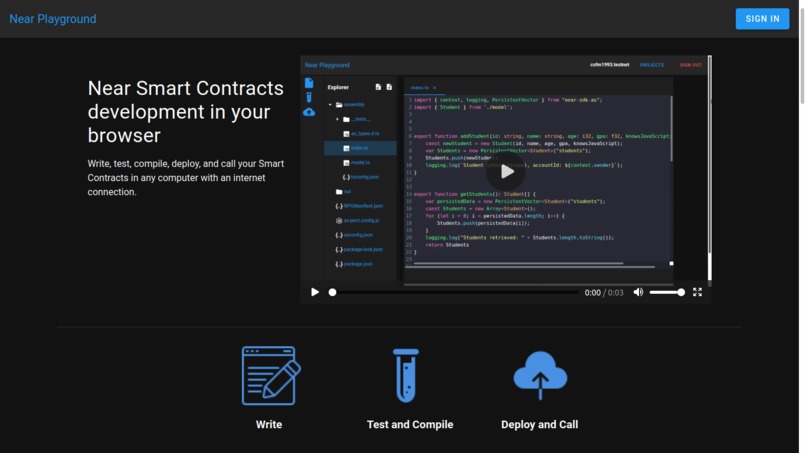This screenshot has height=453, width=806.
Task: Click the 'Deploy and Call' label
Action: click(540, 425)
